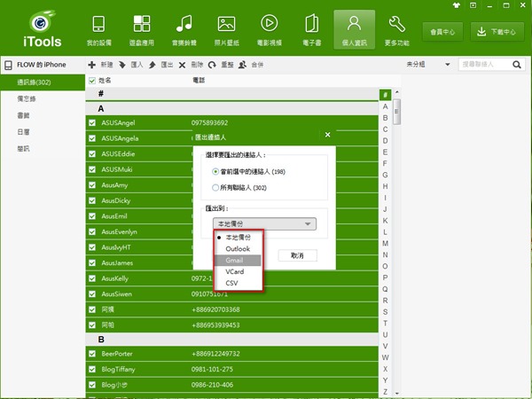Uncheck the ASUSAngel contact checkbox

pos(92,122)
